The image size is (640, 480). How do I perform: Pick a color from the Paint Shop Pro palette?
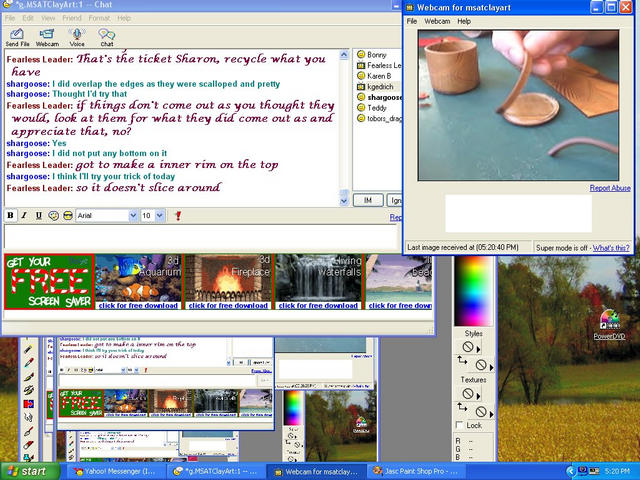473,291
